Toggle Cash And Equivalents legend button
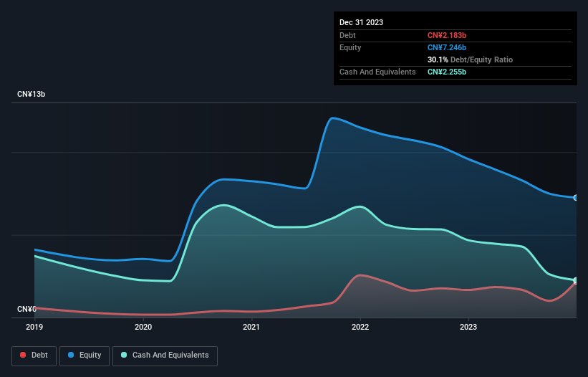Viewport: 588px width, 377px height. coord(165,355)
